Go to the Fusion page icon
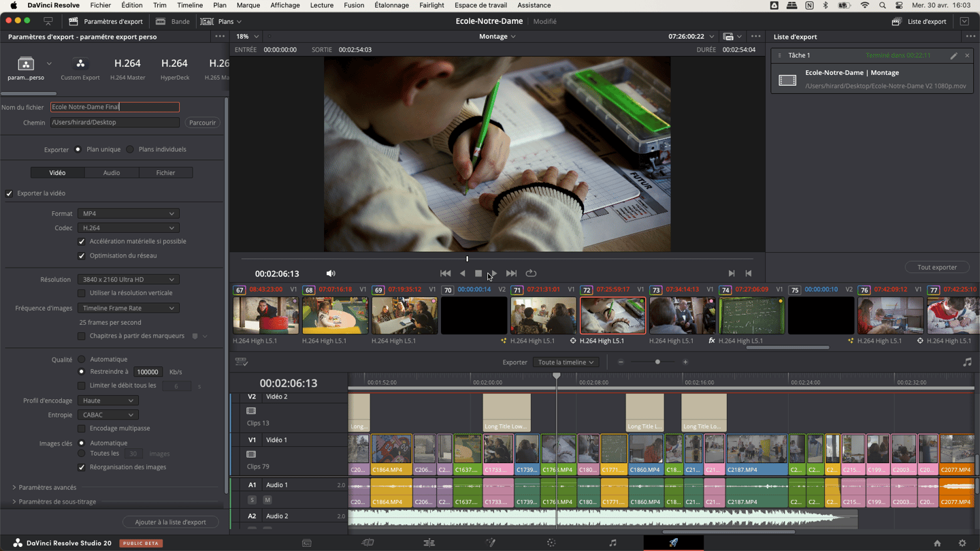 coord(490,543)
